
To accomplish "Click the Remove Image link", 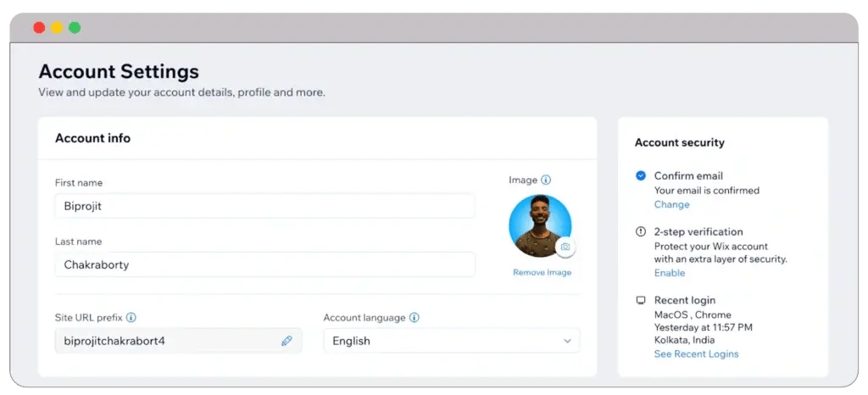I will (542, 272).
